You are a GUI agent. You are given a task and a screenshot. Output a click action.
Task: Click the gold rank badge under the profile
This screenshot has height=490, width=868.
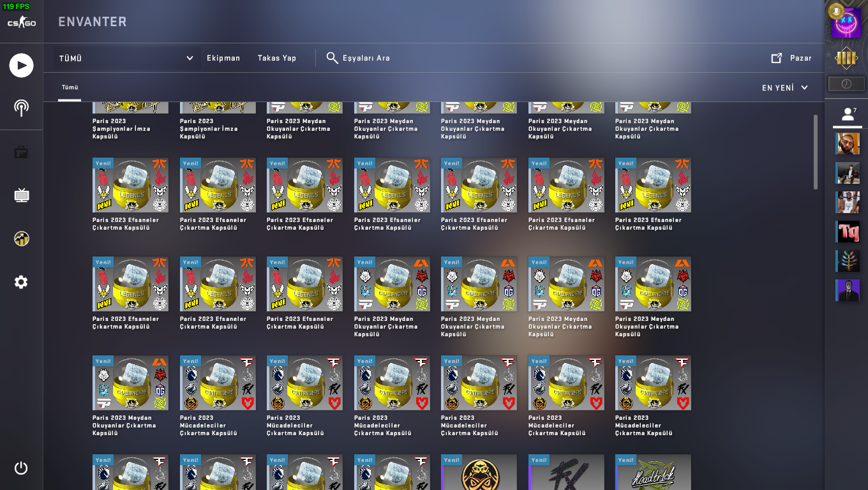[x=846, y=59]
